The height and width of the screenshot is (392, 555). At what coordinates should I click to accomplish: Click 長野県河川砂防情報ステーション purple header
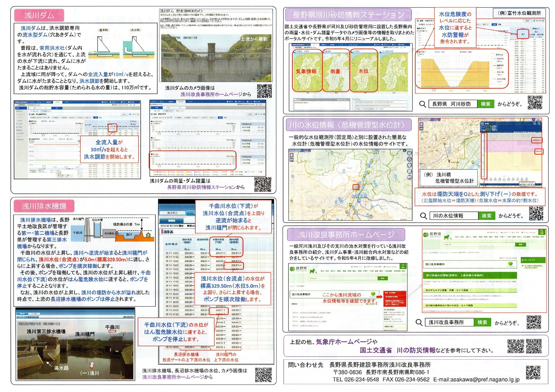point(348,15)
